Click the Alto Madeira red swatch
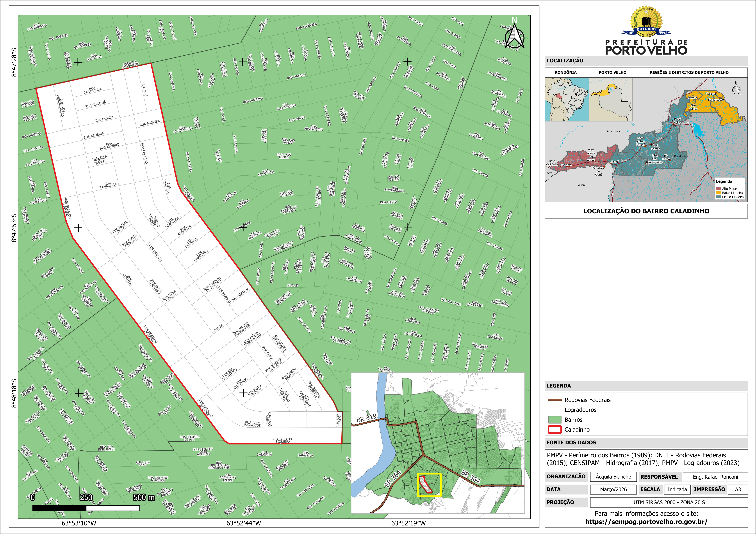 pos(719,189)
